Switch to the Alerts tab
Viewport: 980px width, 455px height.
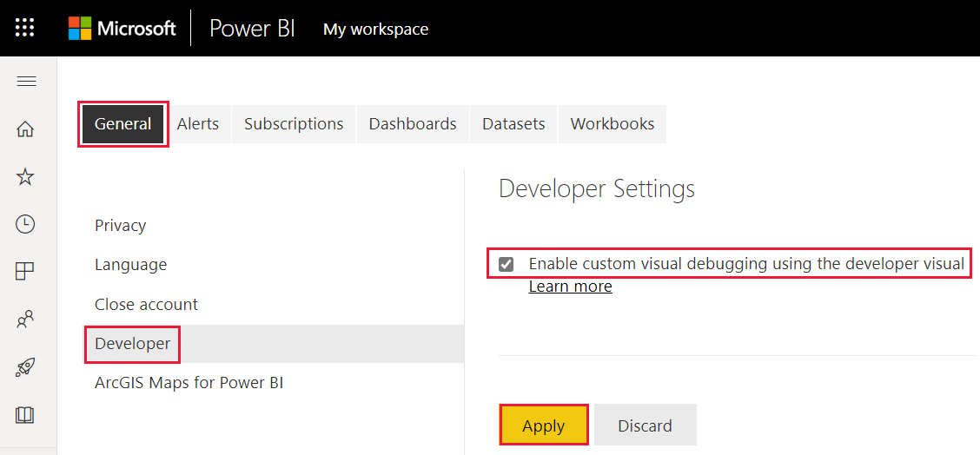198,124
